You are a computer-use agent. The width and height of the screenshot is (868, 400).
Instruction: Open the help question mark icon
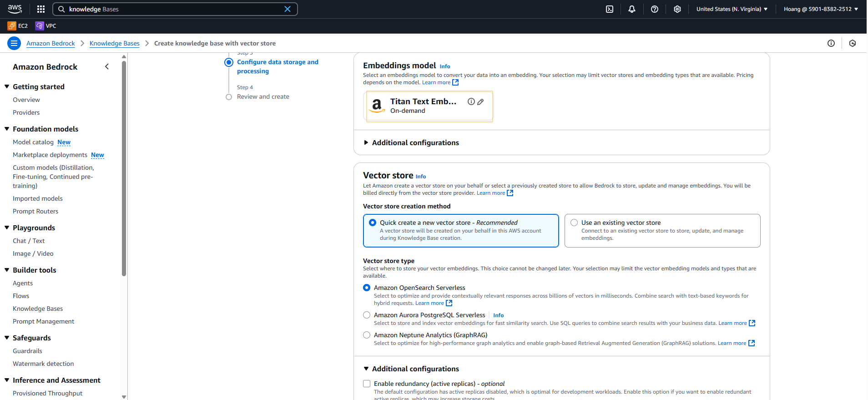click(x=655, y=9)
